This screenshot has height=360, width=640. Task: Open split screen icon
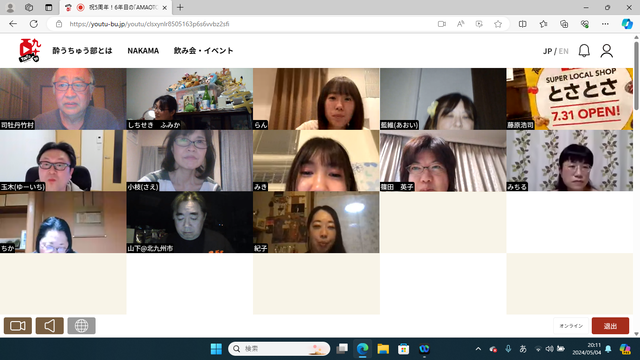coord(522,24)
